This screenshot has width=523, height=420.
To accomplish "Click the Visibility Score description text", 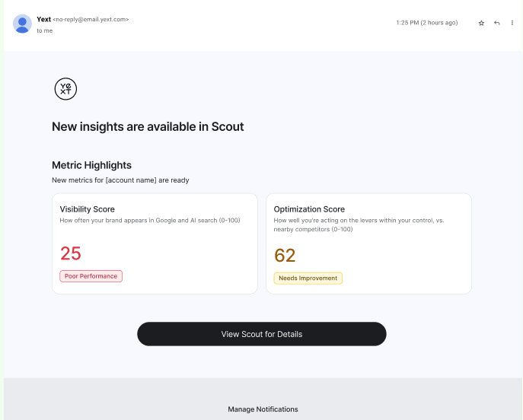I will click(149, 221).
